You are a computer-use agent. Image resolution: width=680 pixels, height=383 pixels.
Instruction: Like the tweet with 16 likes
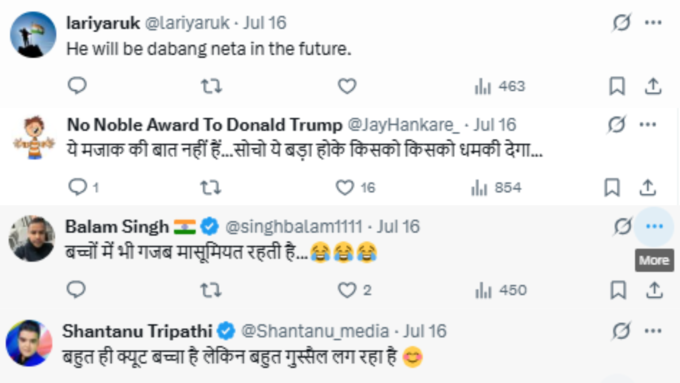pyautogui.click(x=355, y=187)
